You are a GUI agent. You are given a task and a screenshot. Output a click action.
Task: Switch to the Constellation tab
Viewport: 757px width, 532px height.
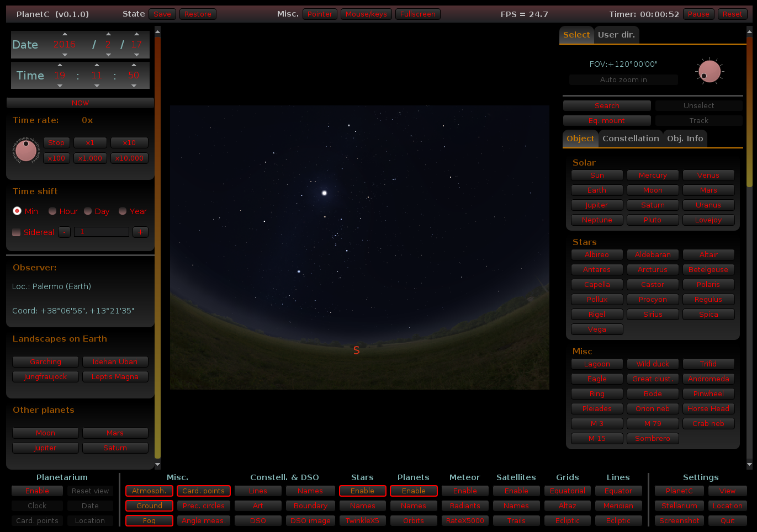tap(631, 139)
